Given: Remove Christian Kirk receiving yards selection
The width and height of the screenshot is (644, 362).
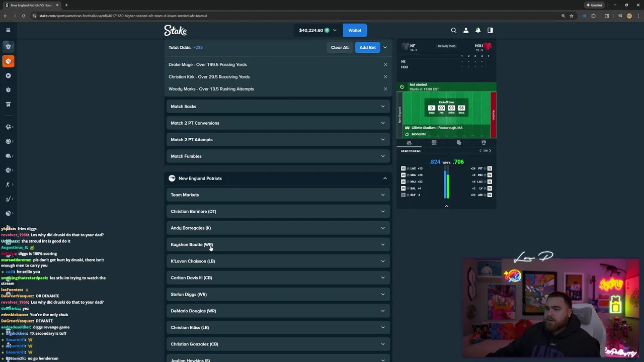Looking at the screenshot, I should (385, 76).
